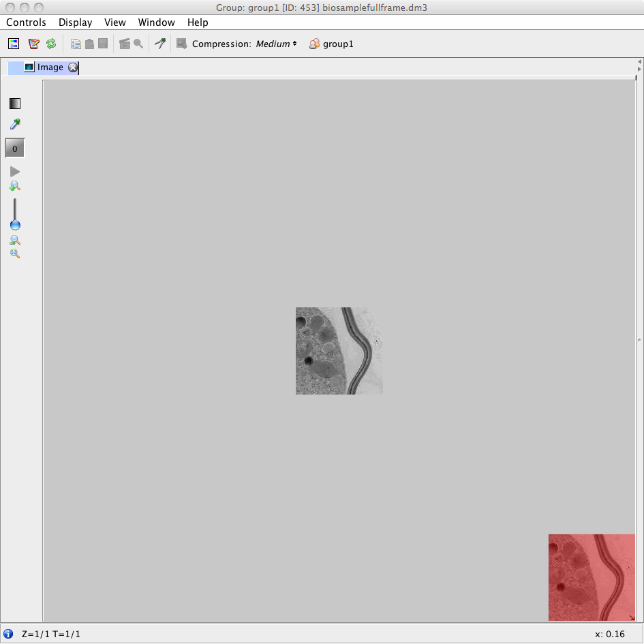Click the gray lens magnifier icon
This screenshot has width=644, height=644.
(x=138, y=44)
